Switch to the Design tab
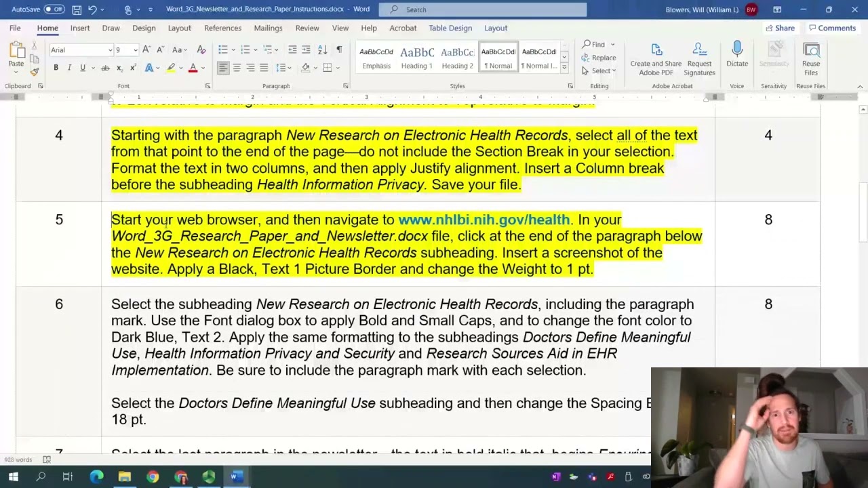 tap(144, 28)
